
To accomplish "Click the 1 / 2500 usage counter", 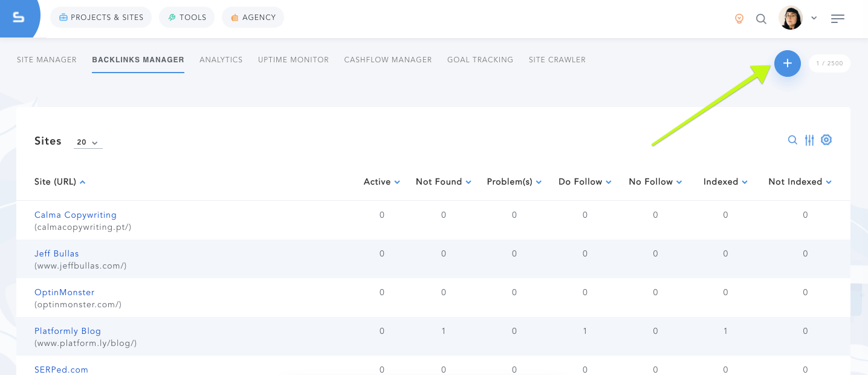I will coord(829,64).
